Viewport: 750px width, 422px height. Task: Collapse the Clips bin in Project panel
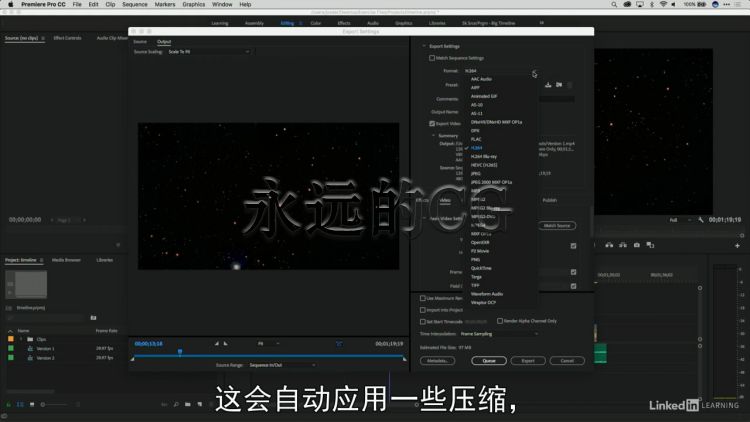21,339
